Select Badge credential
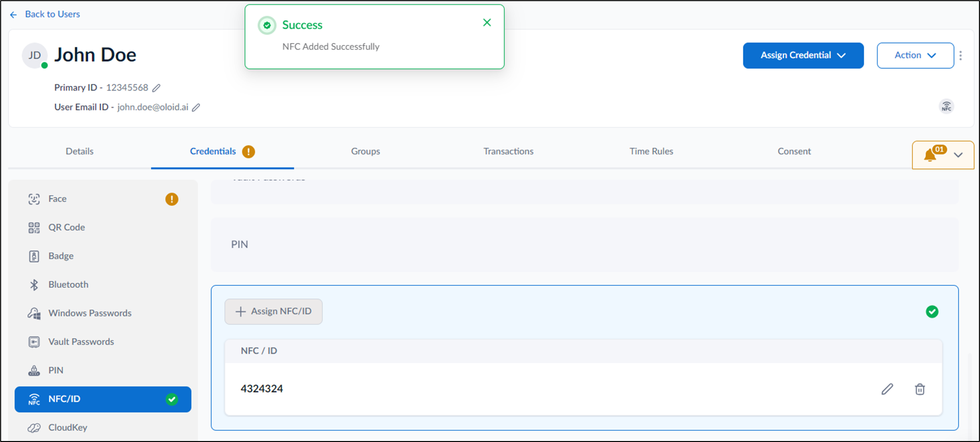 (103, 256)
